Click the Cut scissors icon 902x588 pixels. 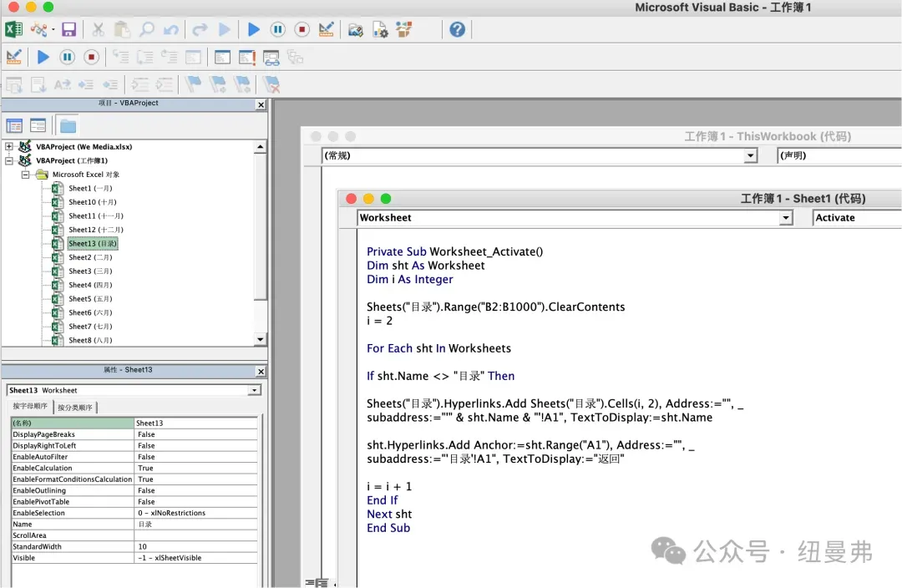(x=99, y=29)
